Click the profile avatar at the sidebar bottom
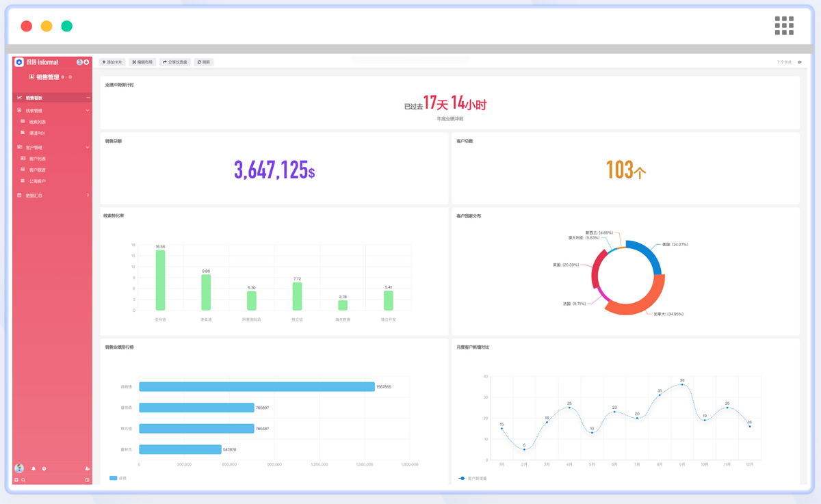 coord(19,468)
